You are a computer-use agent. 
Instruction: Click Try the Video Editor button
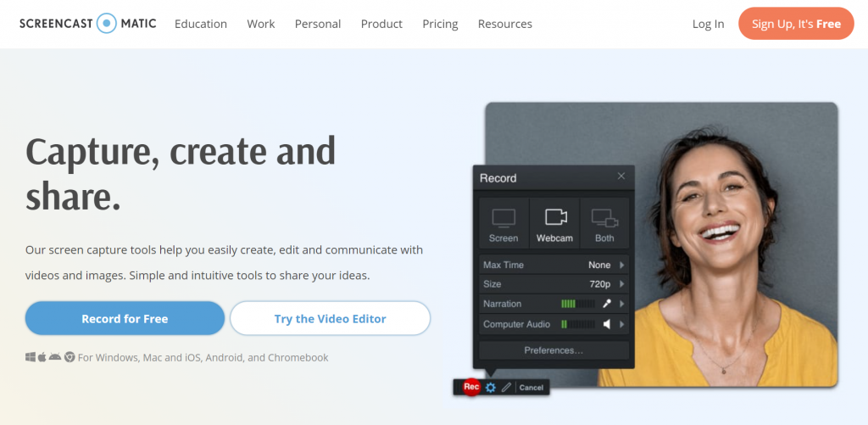[330, 319]
